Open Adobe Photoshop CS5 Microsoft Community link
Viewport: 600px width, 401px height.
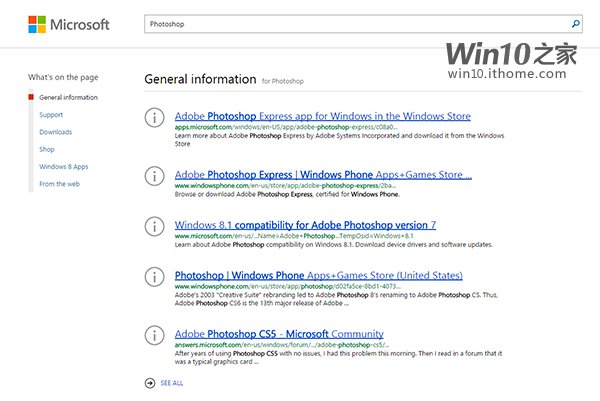(279, 334)
